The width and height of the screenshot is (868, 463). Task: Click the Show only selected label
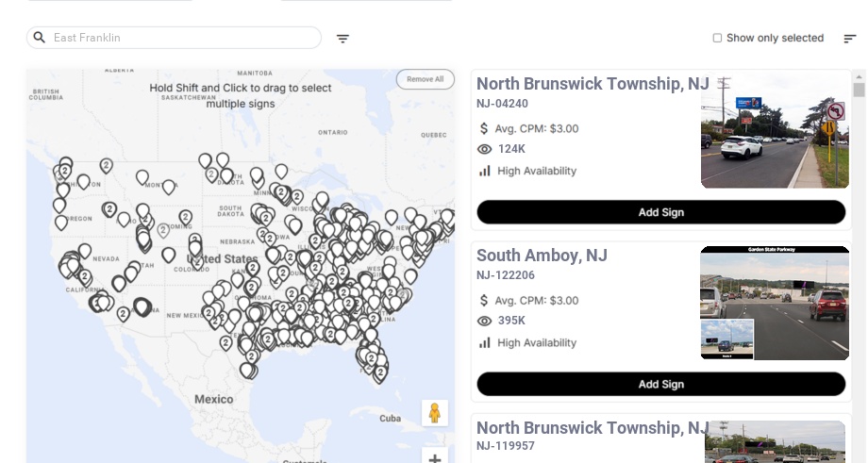point(775,39)
